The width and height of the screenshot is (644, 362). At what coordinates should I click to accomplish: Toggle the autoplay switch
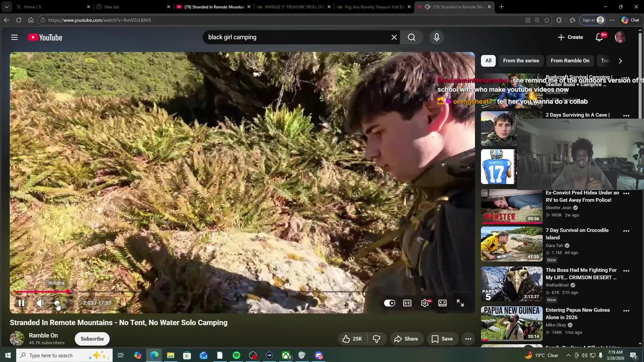click(x=389, y=303)
